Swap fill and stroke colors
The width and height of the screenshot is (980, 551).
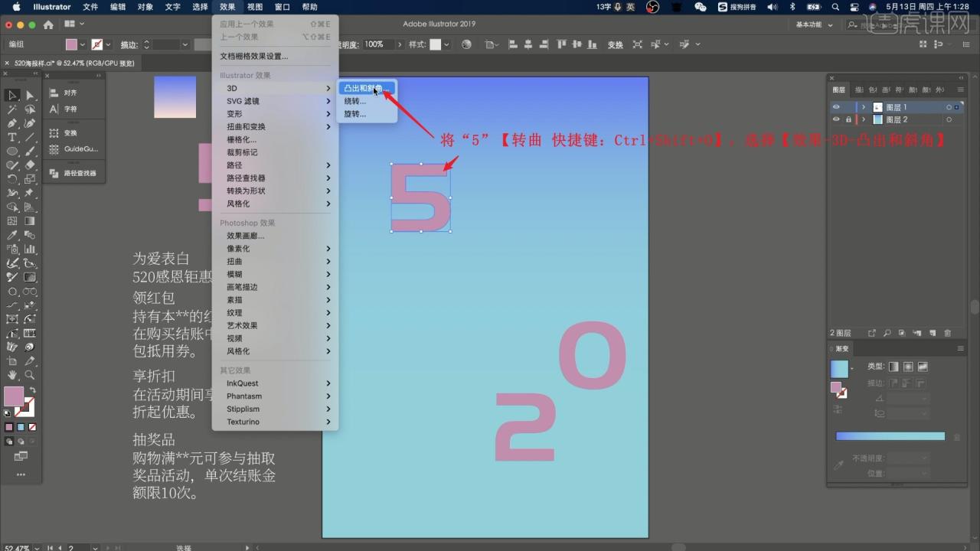tap(32, 390)
